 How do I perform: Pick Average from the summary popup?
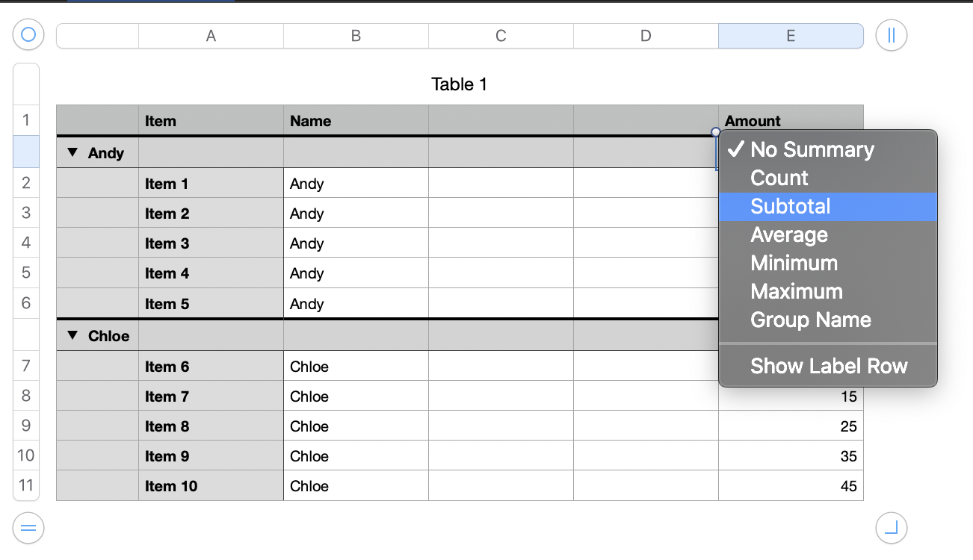click(789, 235)
